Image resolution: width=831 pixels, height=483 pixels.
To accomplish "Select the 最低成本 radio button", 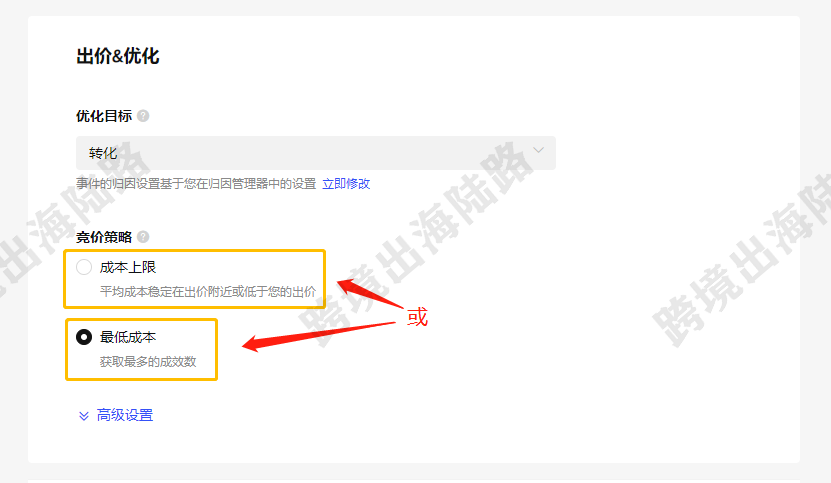I will point(84,337).
